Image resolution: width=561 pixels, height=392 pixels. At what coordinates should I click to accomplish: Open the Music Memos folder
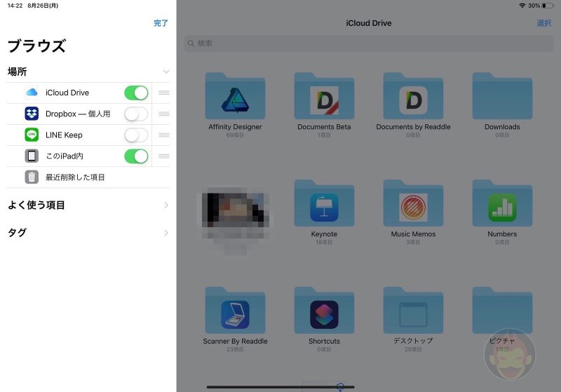pyautogui.click(x=413, y=203)
